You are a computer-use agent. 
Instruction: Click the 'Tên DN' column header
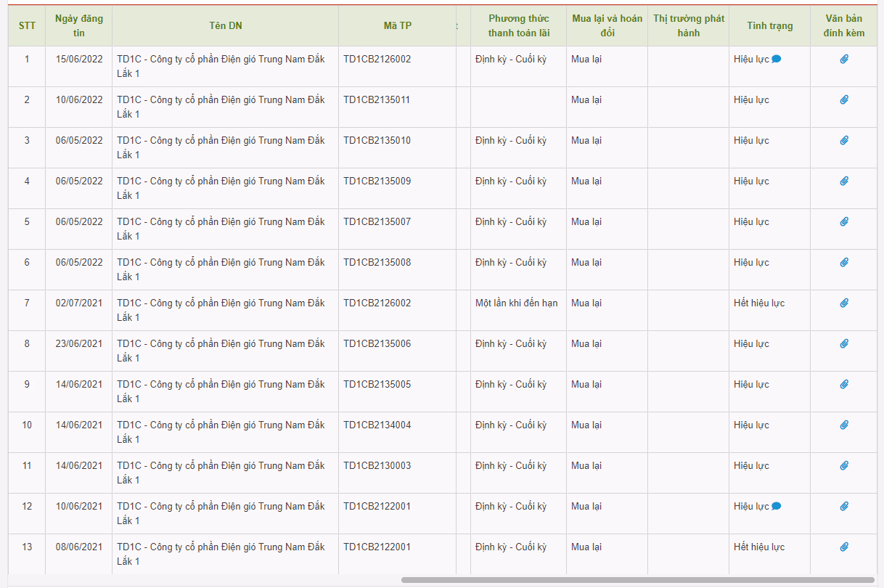[x=225, y=25]
